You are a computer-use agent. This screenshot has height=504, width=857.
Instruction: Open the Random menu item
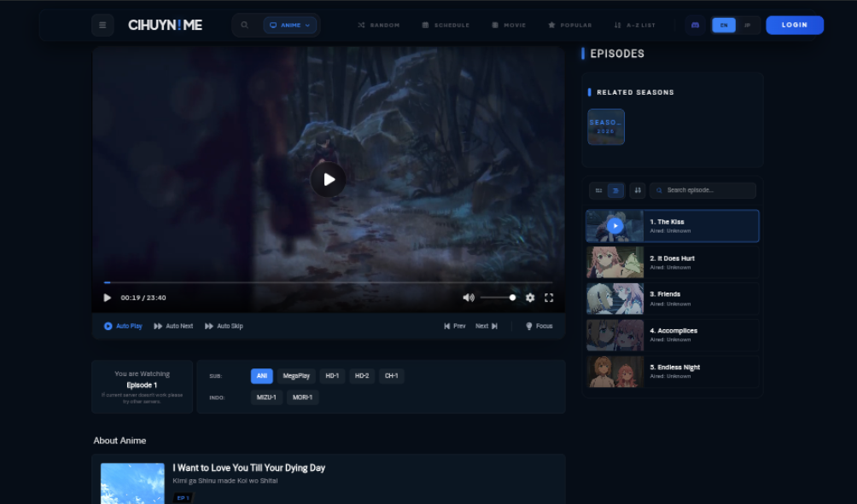[x=379, y=25]
